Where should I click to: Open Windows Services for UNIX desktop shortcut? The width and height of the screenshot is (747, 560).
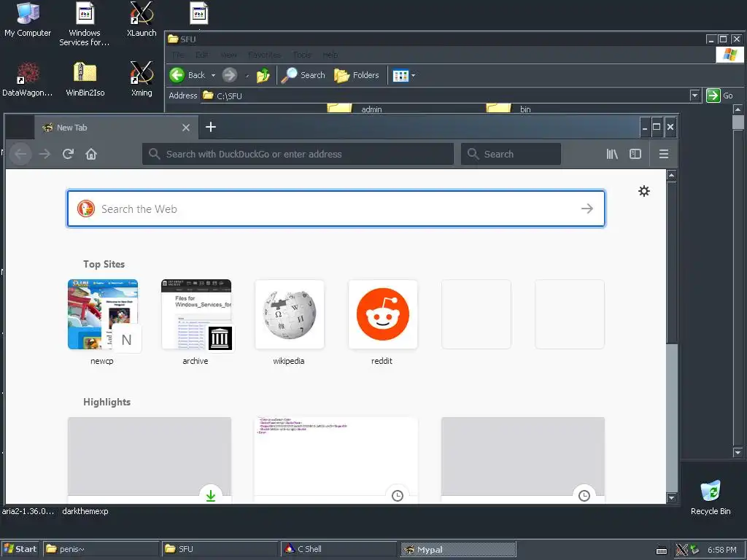[x=85, y=24]
